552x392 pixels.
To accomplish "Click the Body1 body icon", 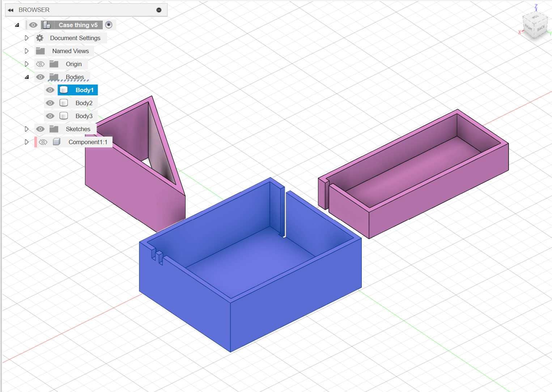I will [x=64, y=90].
